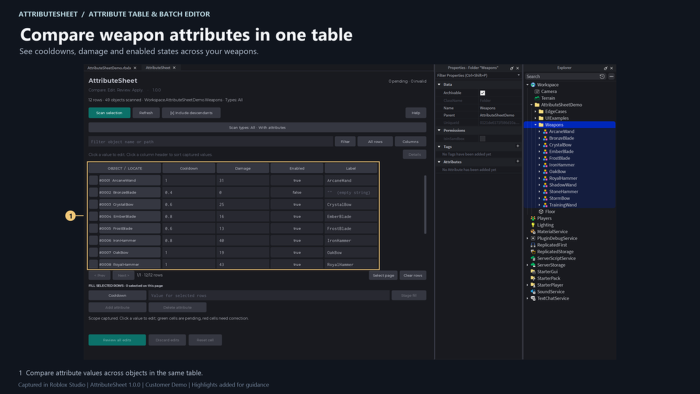Collapse the Workspace tree node
The image size is (700, 394).
pyautogui.click(x=527, y=85)
